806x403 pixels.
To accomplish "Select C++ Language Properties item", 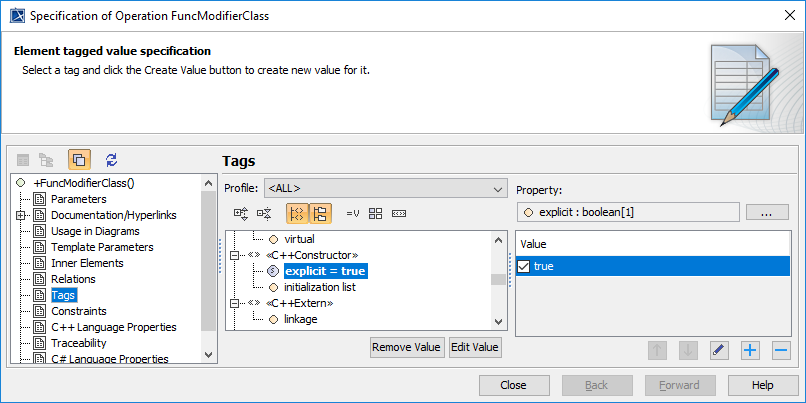I will [113, 327].
